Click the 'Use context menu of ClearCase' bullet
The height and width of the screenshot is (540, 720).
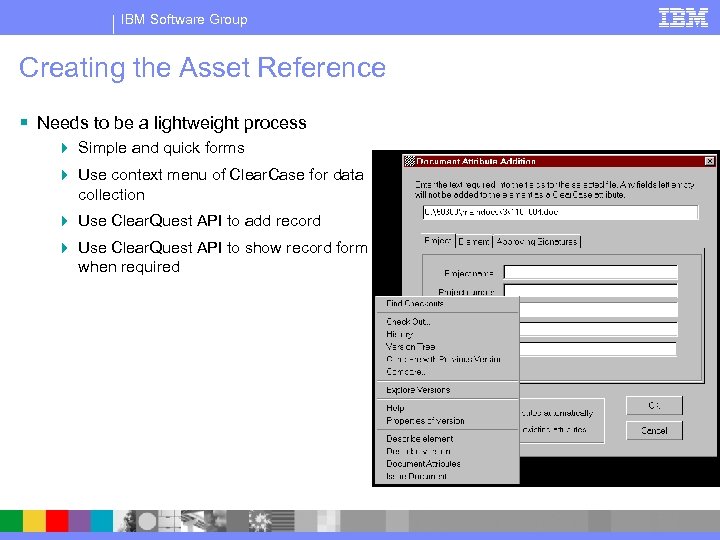(x=220, y=184)
